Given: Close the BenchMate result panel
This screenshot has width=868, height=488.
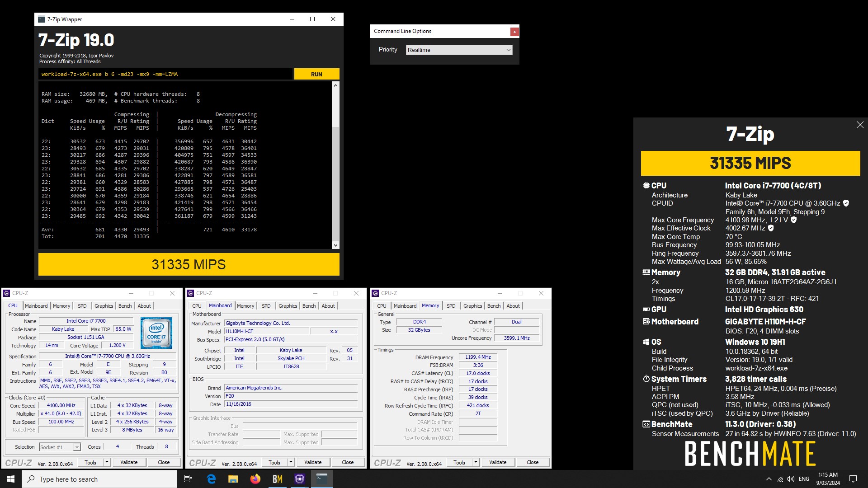Looking at the screenshot, I should 860,125.
